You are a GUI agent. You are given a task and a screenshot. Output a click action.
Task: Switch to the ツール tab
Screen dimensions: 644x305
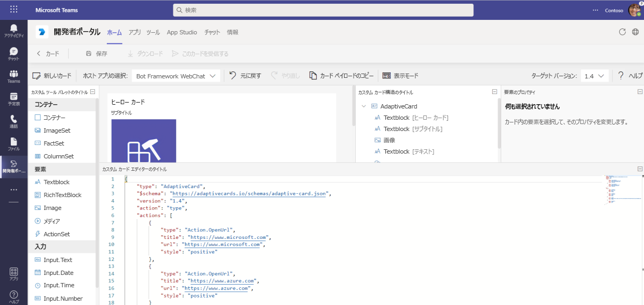pos(153,32)
